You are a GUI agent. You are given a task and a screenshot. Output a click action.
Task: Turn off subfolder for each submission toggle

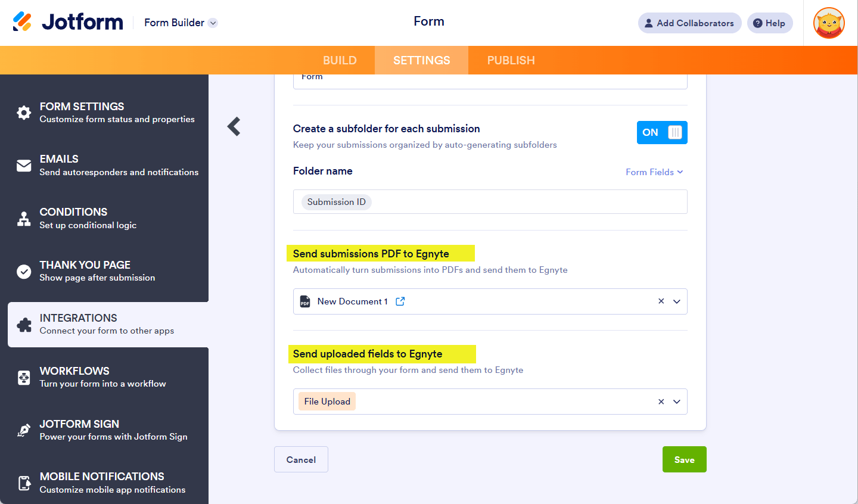coord(662,132)
